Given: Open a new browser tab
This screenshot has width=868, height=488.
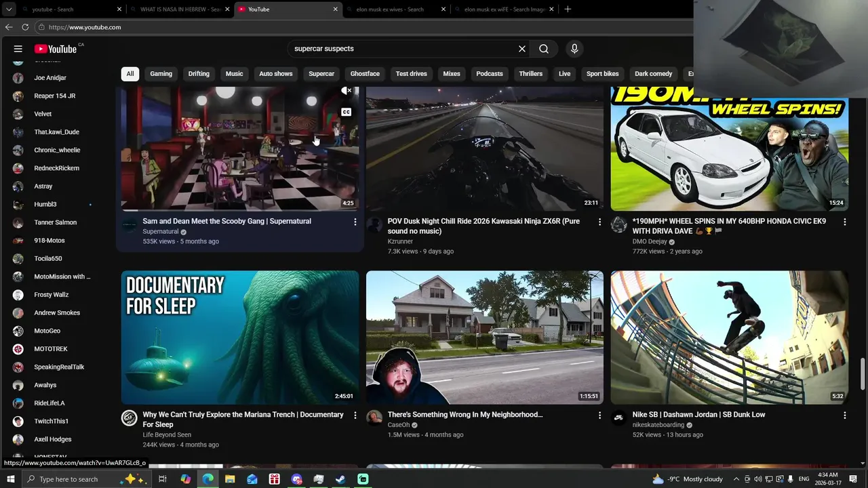Looking at the screenshot, I should point(568,9).
